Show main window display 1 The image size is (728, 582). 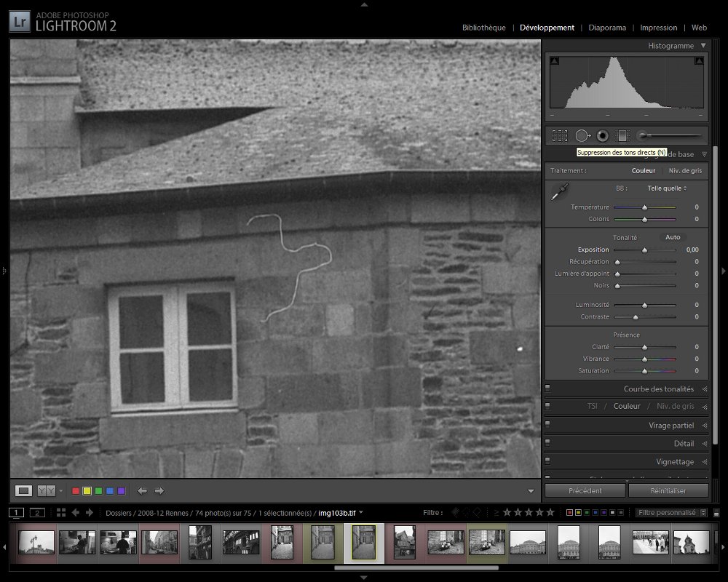[16, 513]
